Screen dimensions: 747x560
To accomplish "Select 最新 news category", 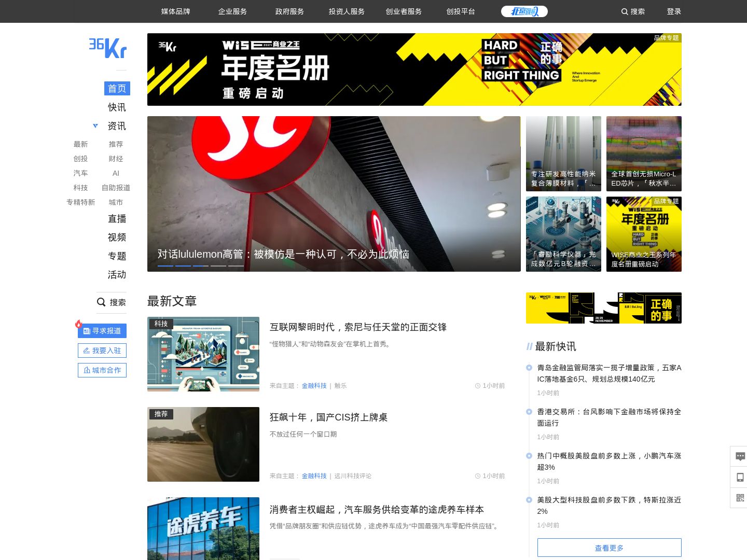I will pos(81,144).
